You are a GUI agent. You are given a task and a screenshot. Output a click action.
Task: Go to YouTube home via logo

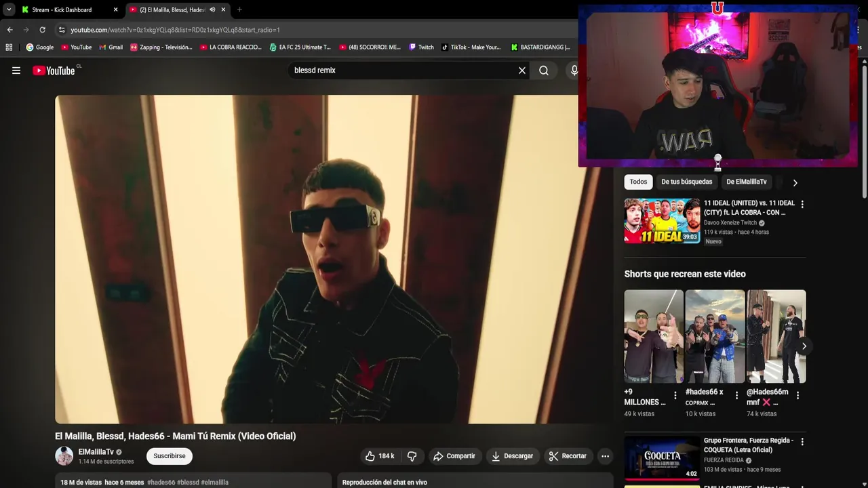pos(54,70)
